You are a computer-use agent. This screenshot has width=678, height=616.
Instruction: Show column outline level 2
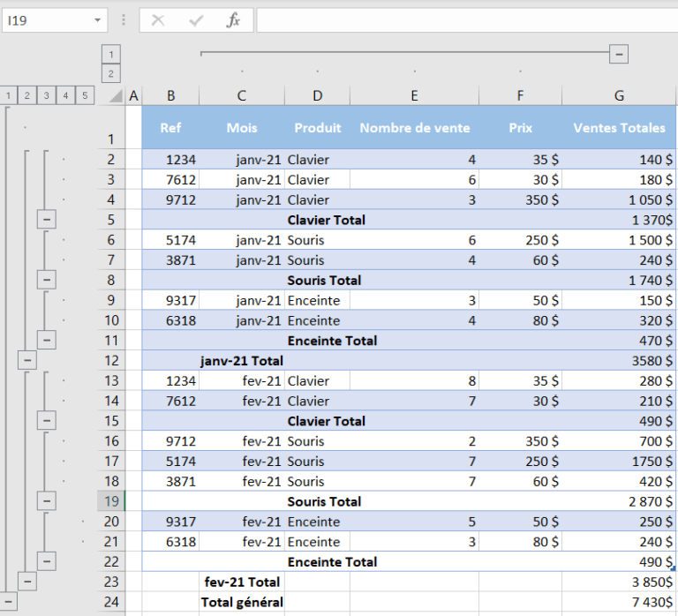(x=111, y=73)
